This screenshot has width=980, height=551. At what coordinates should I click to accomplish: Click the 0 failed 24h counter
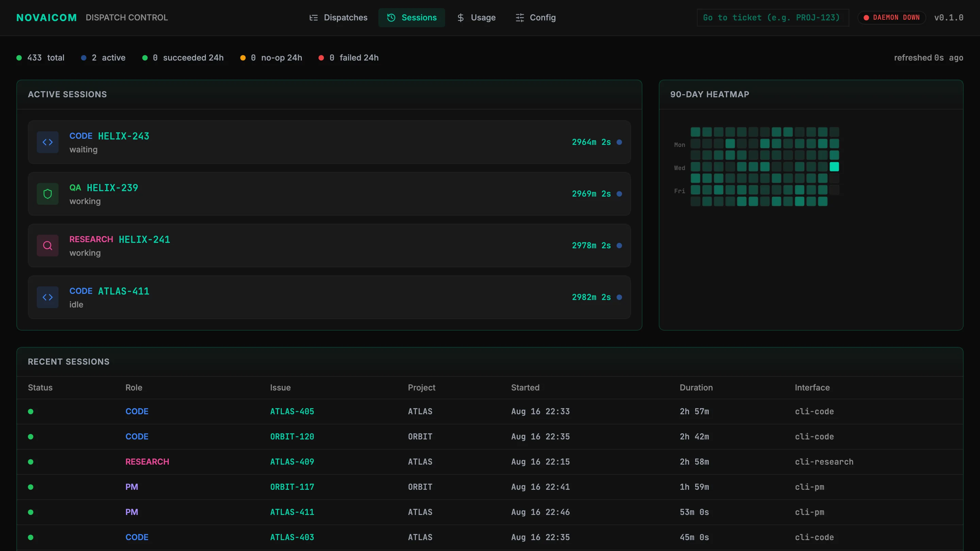(348, 58)
